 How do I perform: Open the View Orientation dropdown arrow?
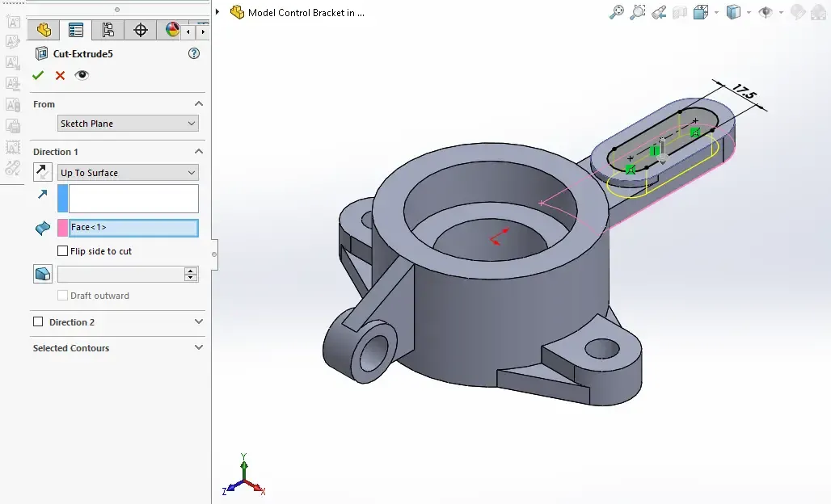[x=716, y=12]
